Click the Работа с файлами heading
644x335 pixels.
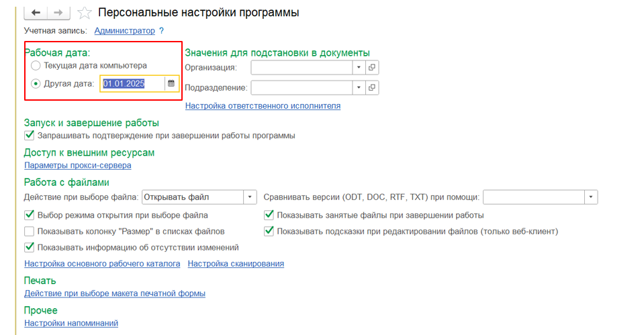(x=66, y=183)
